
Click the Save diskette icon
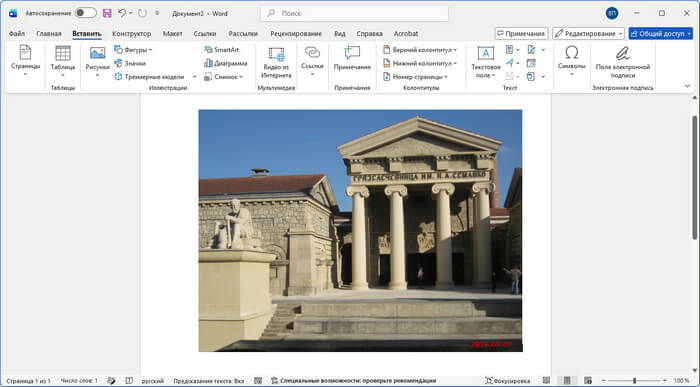[107, 13]
